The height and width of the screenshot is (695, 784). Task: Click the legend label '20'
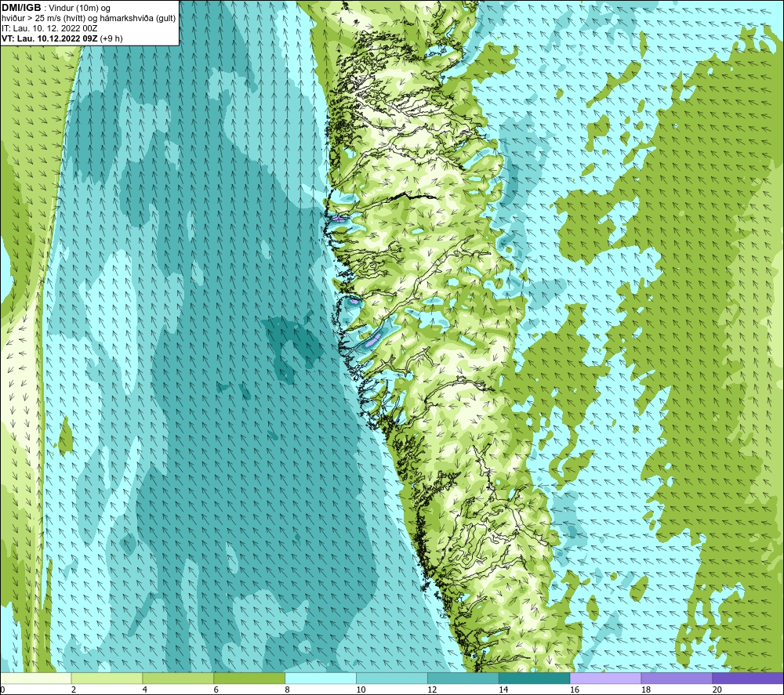point(717,690)
